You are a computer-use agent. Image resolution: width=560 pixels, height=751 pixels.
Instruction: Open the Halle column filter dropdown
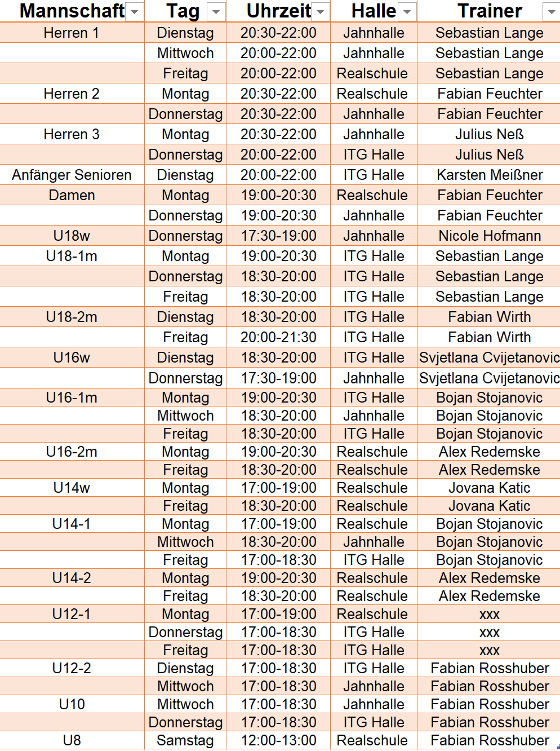point(407,12)
